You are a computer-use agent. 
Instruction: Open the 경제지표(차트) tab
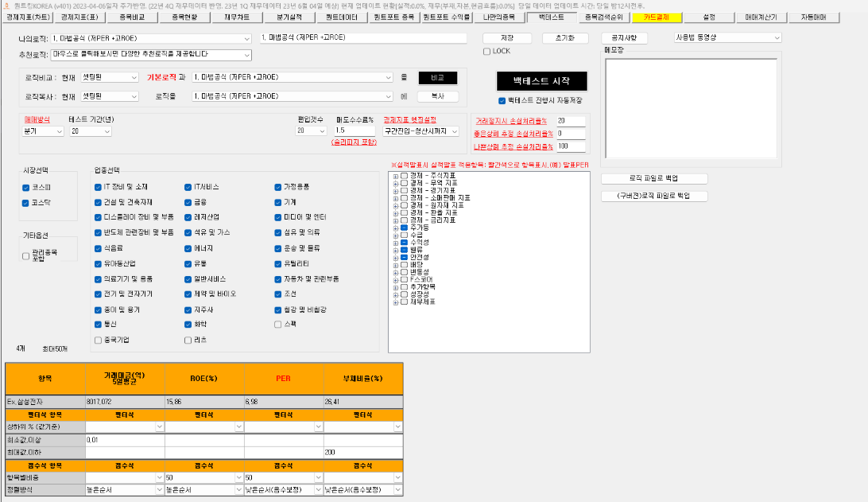point(28,18)
